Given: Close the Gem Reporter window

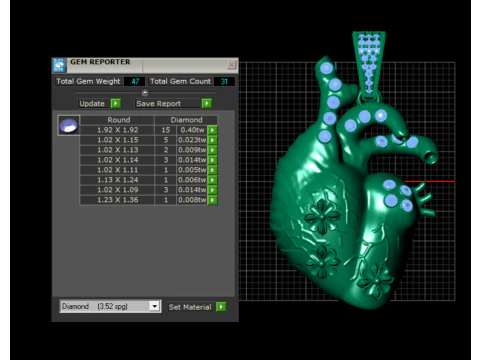Looking at the screenshot, I should [231, 65].
